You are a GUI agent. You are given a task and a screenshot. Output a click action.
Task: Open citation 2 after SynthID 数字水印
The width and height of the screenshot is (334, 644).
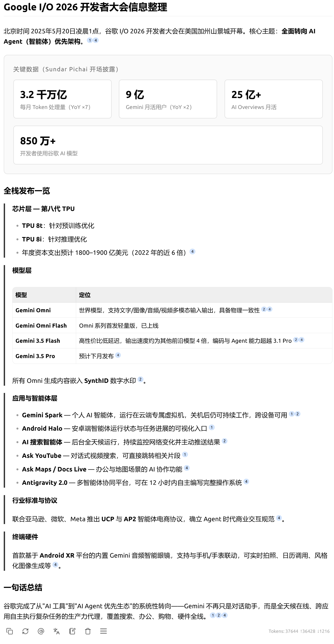pos(140,379)
